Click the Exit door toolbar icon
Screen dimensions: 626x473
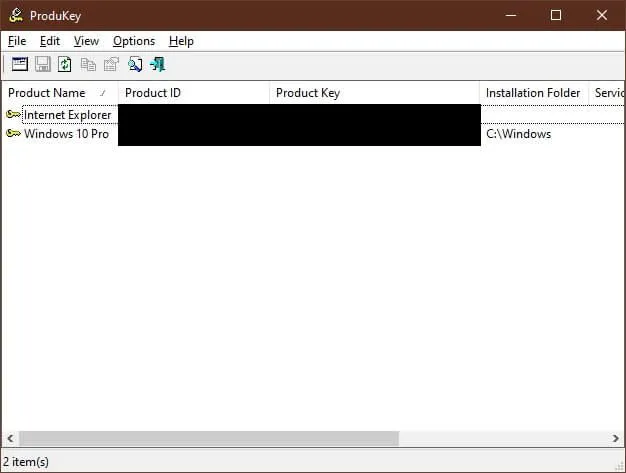pyautogui.click(x=158, y=64)
